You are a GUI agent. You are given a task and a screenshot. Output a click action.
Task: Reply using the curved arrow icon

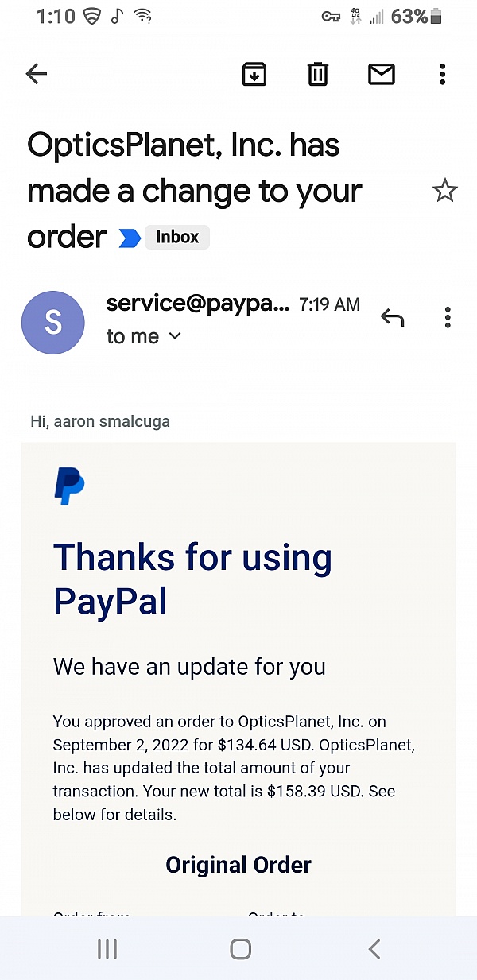(x=392, y=318)
